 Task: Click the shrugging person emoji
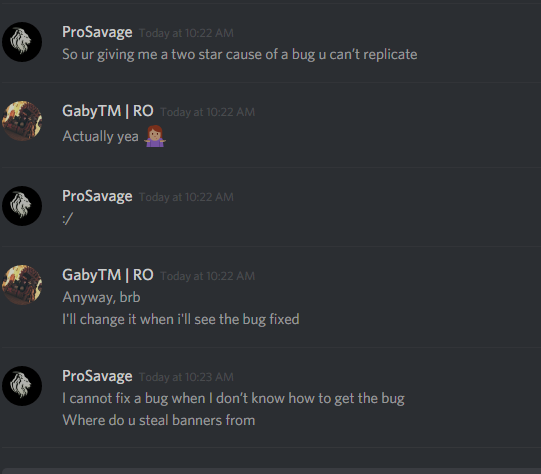(155, 136)
